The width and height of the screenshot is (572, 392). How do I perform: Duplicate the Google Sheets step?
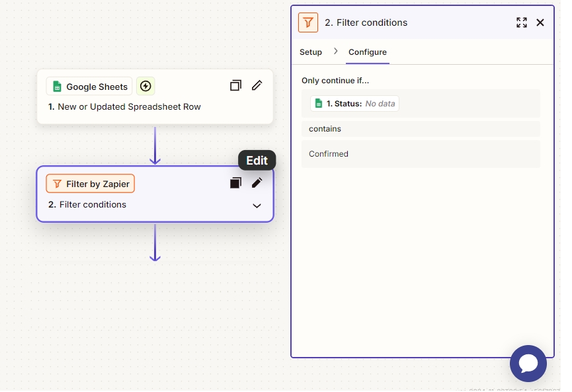235,85
